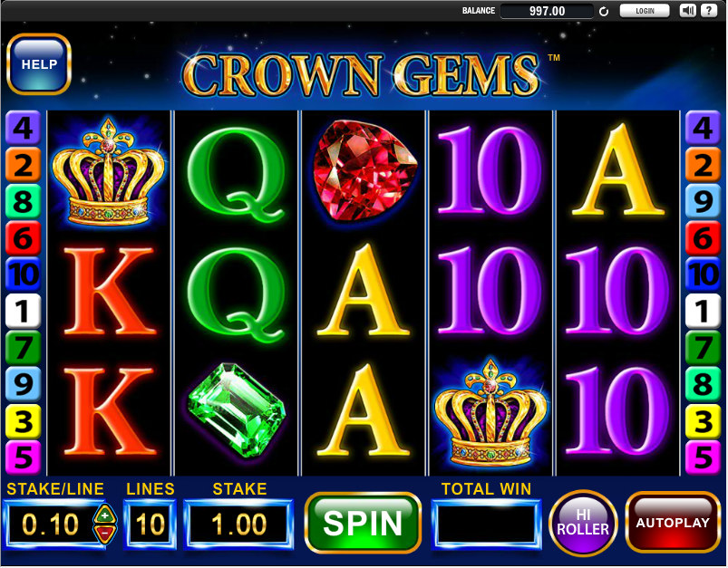This screenshot has height=568, width=728.
Task: Toggle the sound speaker icon
Action: click(687, 11)
